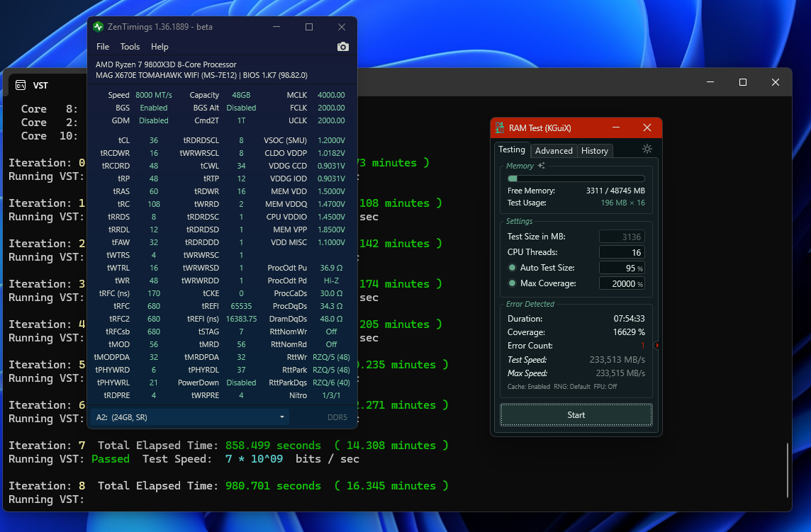Take a screenshot with ZenTimings camera icon

342,47
